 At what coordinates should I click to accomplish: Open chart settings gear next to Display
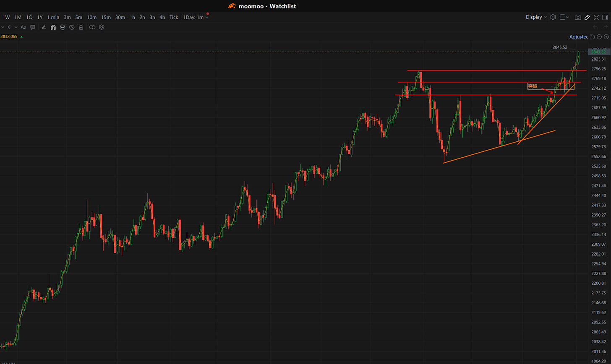tap(553, 17)
